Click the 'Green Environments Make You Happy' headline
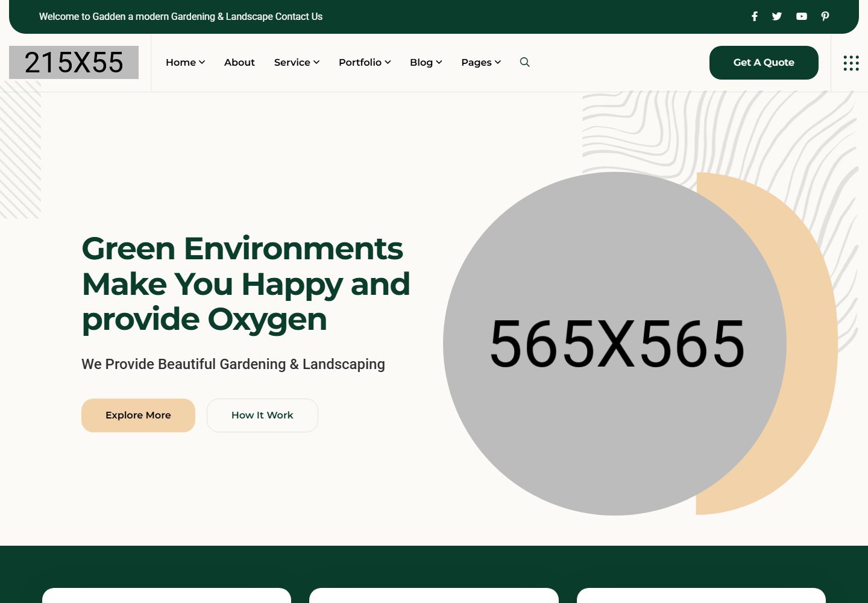 pyautogui.click(x=246, y=284)
